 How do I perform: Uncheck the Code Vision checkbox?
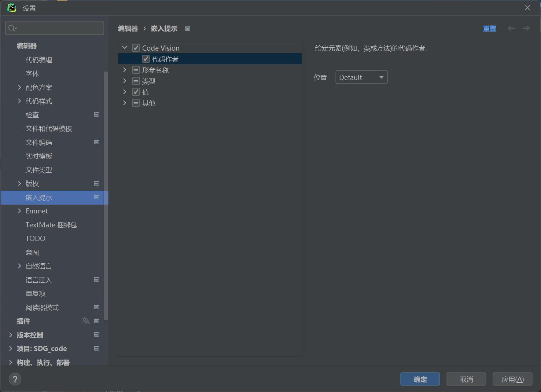coord(136,48)
